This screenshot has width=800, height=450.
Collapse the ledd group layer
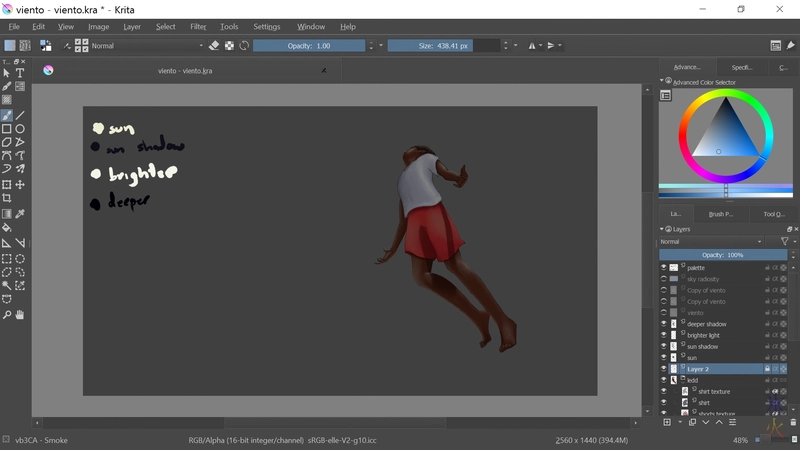click(682, 380)
